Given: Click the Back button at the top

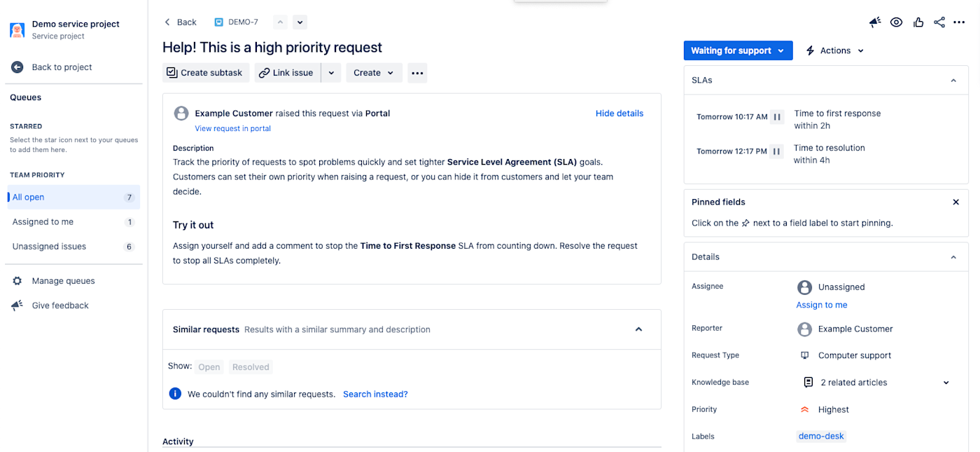Looking at the screenshot, I should [x=180, y=22].
